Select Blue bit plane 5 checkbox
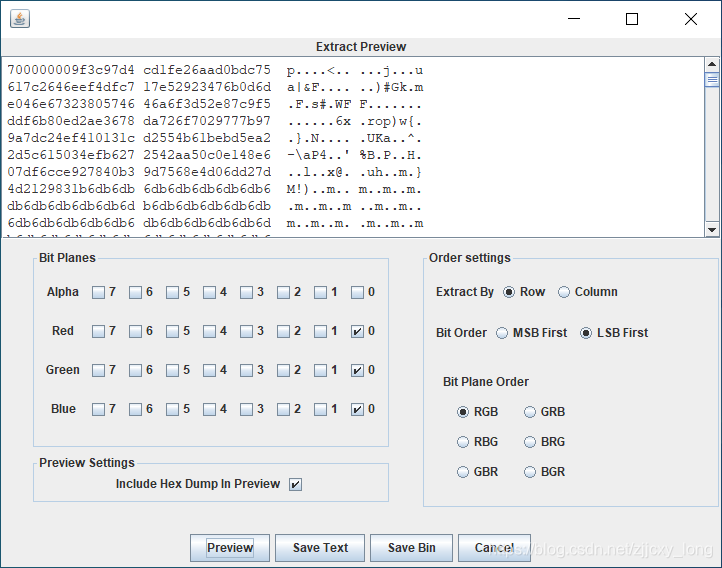The height and width of the screenshot is (568, 722). 172,409
